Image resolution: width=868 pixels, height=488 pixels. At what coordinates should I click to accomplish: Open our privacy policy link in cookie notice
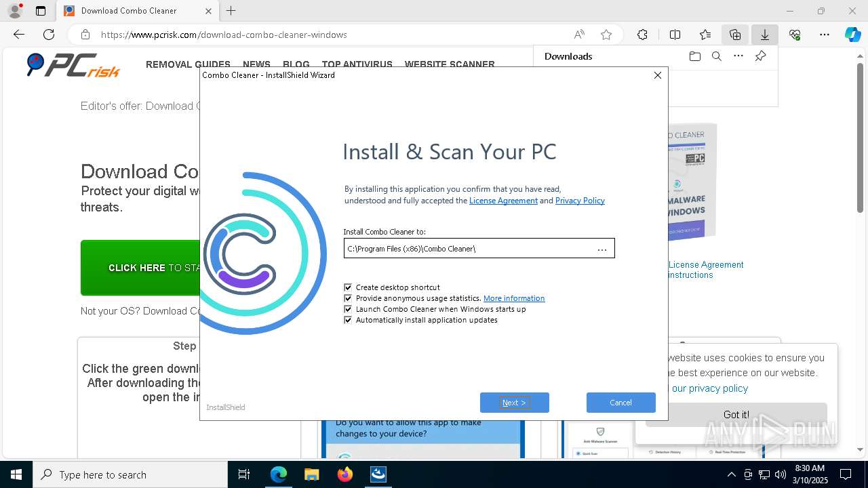(710, 388)
